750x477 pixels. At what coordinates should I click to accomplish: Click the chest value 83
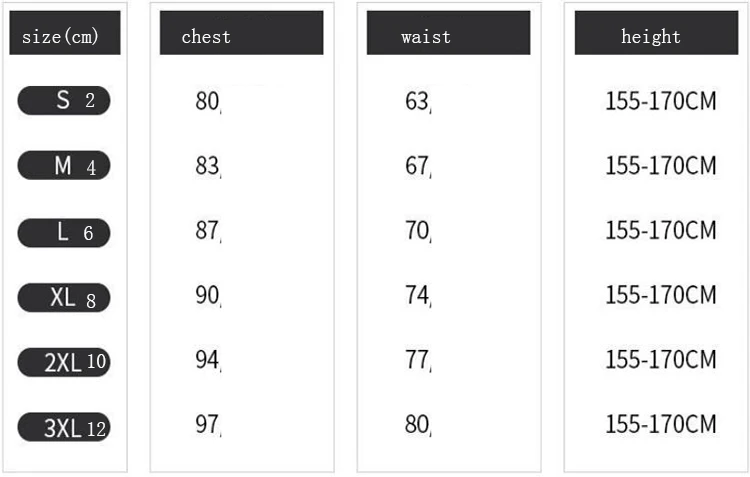pyautogui.click(x=207, y=166)
